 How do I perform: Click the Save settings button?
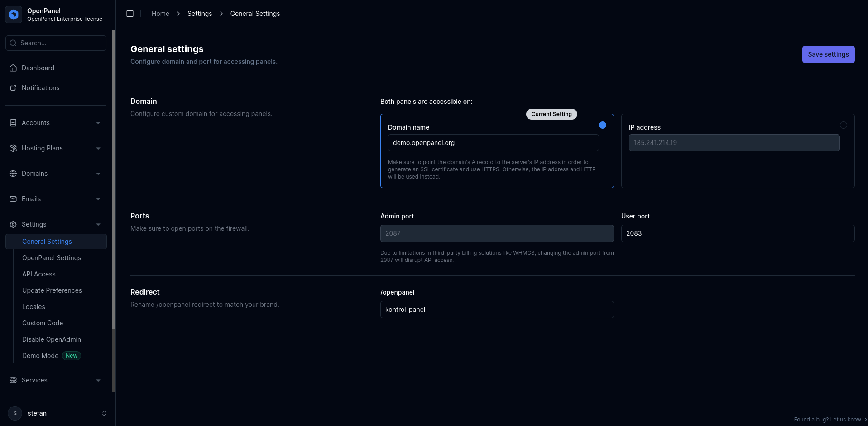pyautogui.click(x=828, y=54)
